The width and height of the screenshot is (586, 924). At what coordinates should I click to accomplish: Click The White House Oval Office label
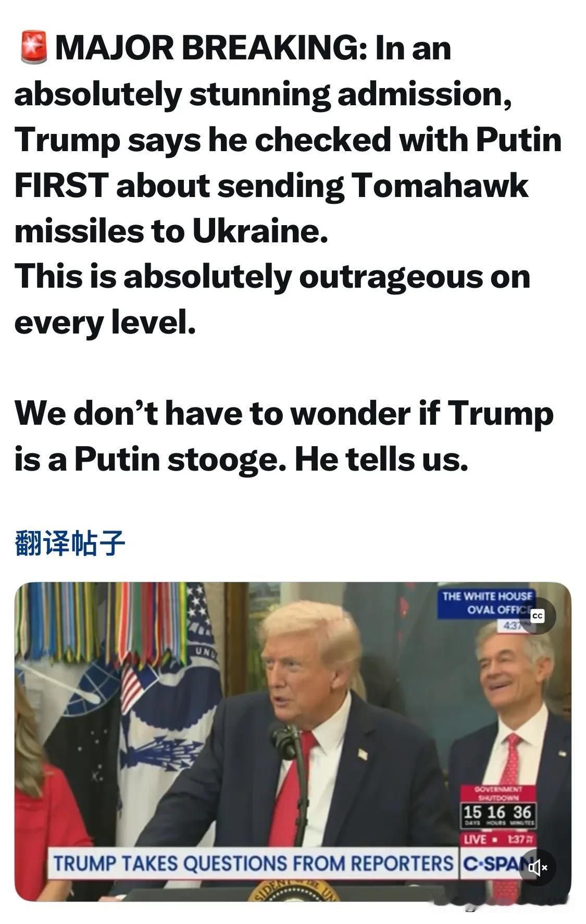click(x=487, y=603)
